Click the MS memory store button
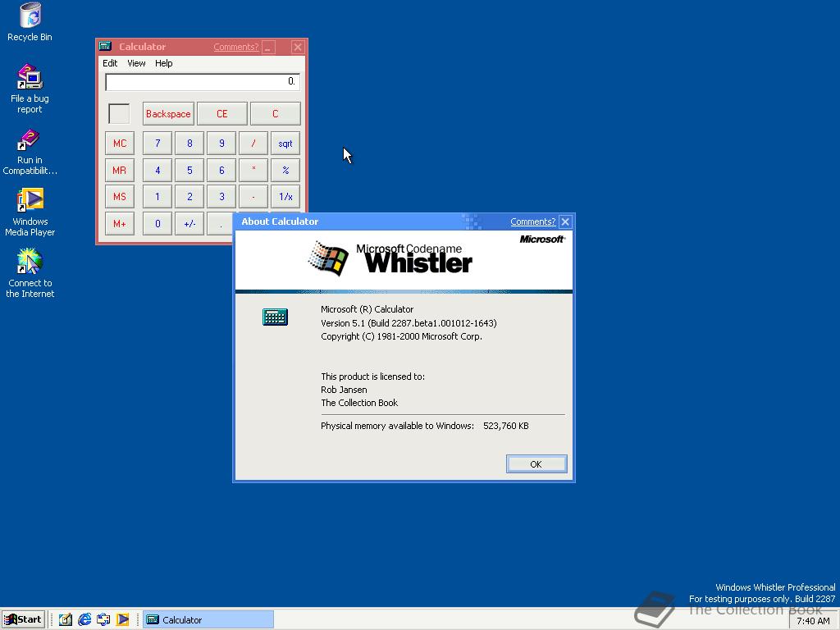The image size is (840, 630). coord(120,197)
